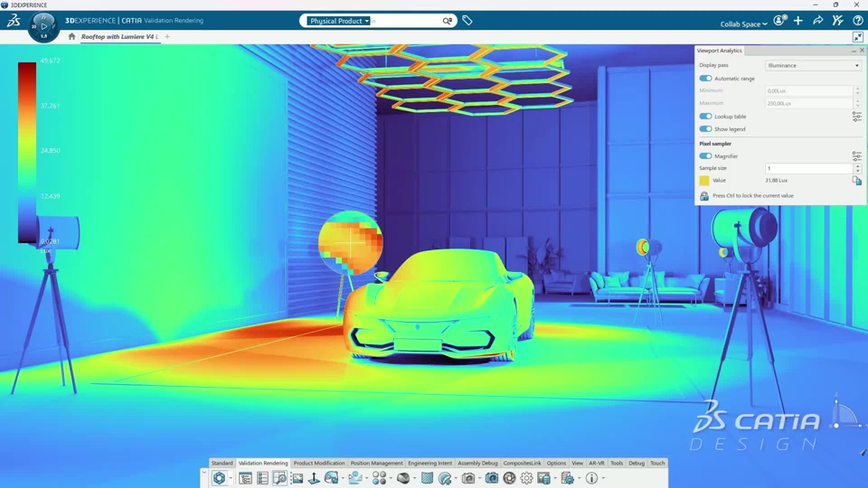Close the Viewport Analytics panel
Viewport: 868px width, 488px height.
coord(862,51)
